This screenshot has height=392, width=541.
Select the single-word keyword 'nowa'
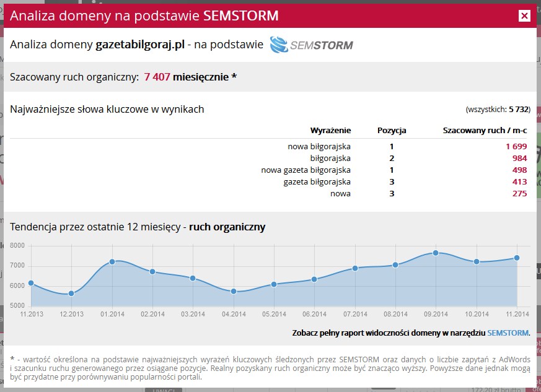click(340, 193)
